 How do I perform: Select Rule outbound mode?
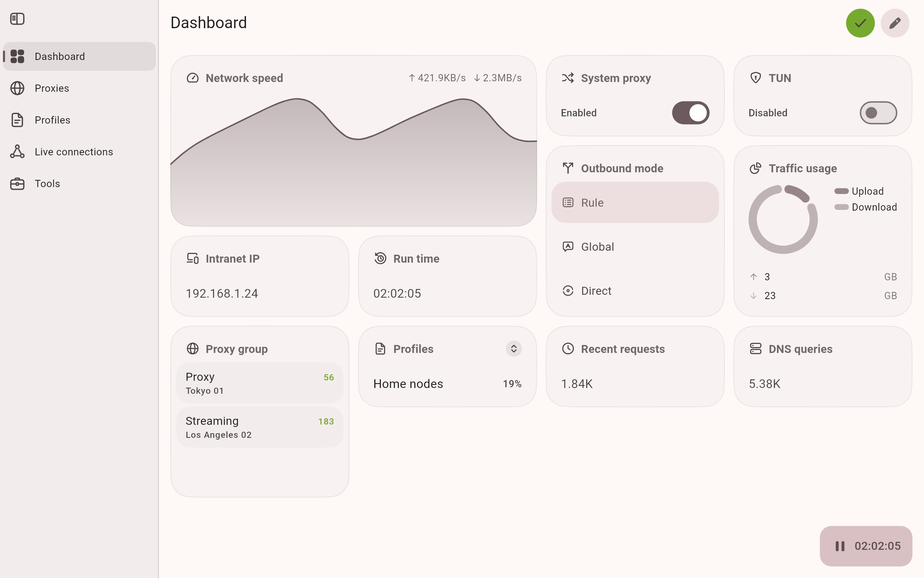pos(635,203)
